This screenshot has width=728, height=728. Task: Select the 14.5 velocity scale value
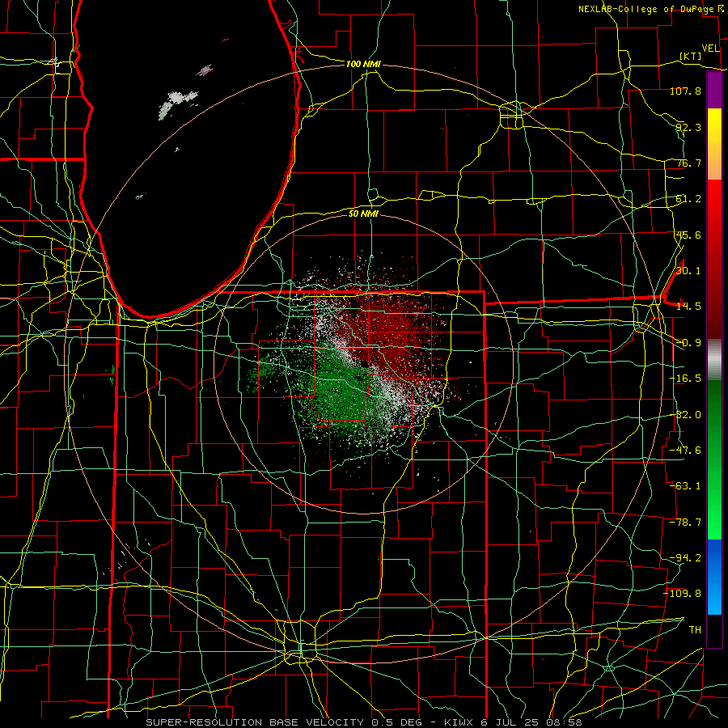point(688,307)
